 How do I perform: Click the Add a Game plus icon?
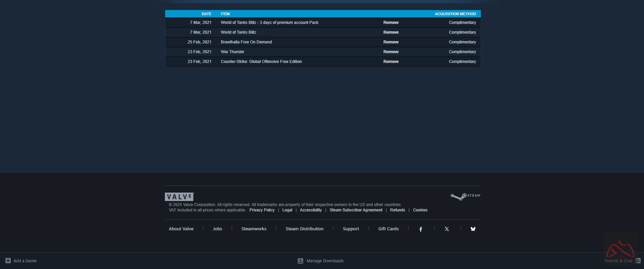[8, 261]
